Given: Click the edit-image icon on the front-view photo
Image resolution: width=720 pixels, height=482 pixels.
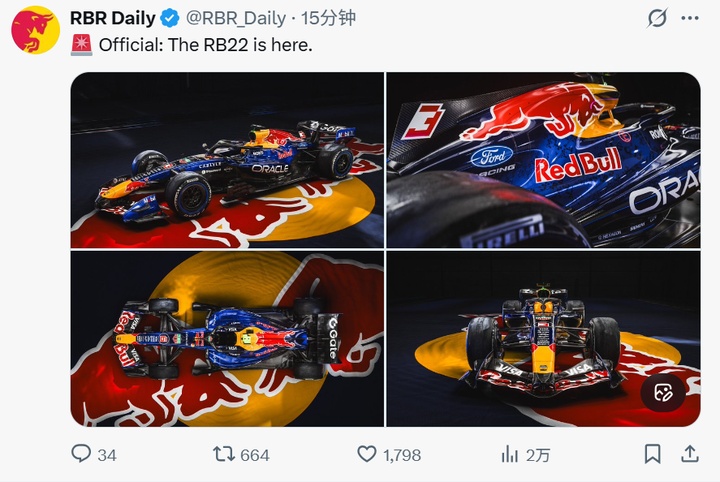Looking at the screenshot, I should (662, 393).
